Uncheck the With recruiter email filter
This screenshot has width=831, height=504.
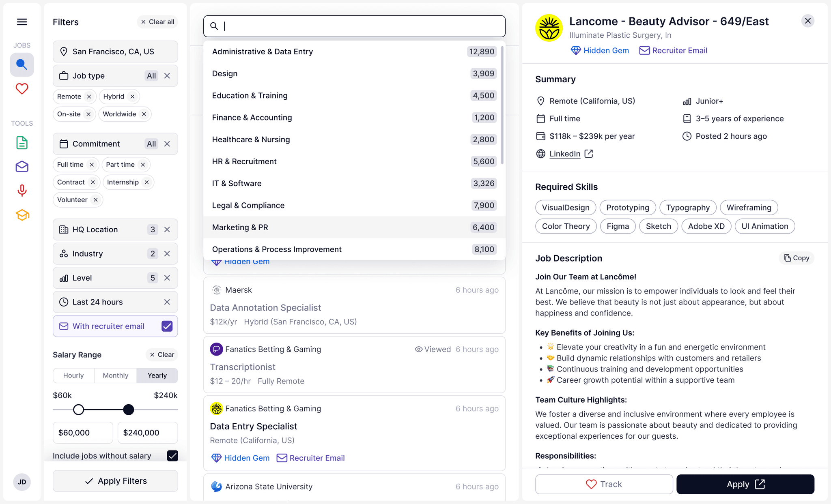tap(167, 326)
